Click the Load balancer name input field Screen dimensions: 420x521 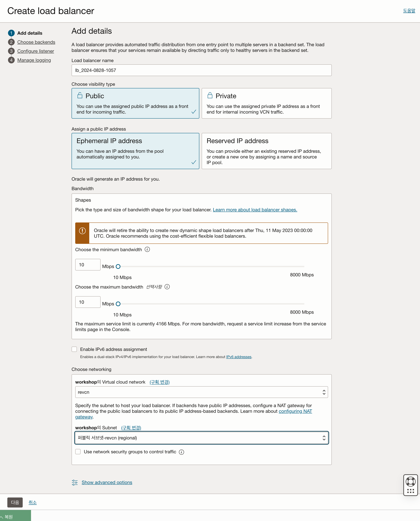tap(201, 70)
